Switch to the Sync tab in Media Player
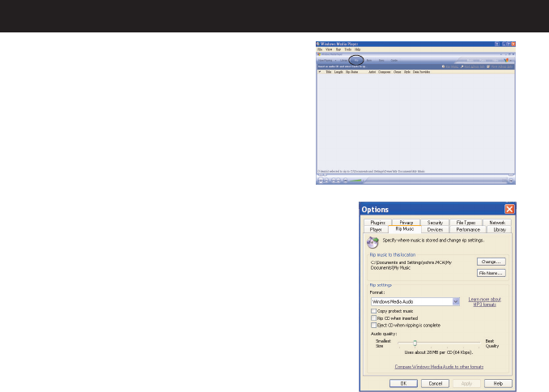The height and width of the screenshot is (392, 549). [x=381, y=60]
